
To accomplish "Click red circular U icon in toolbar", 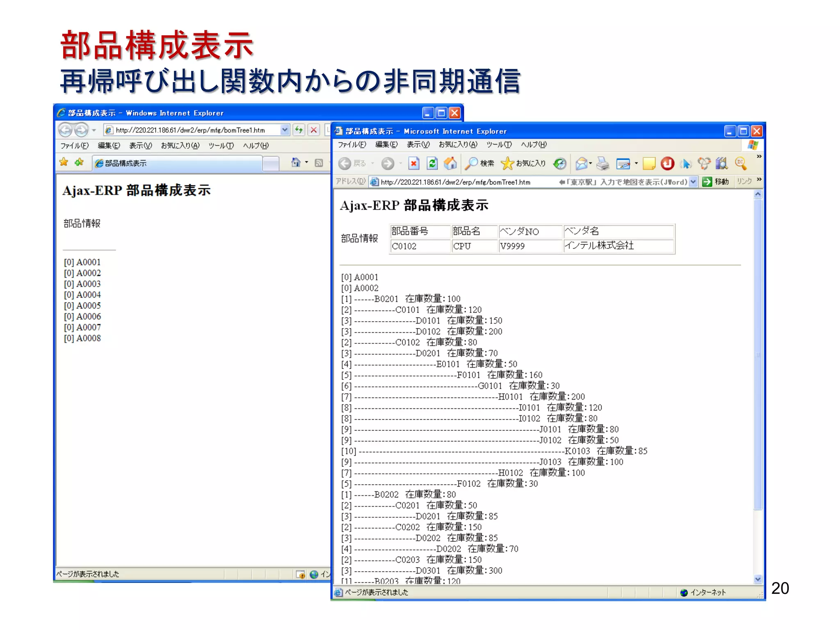I will pos(667,164).
